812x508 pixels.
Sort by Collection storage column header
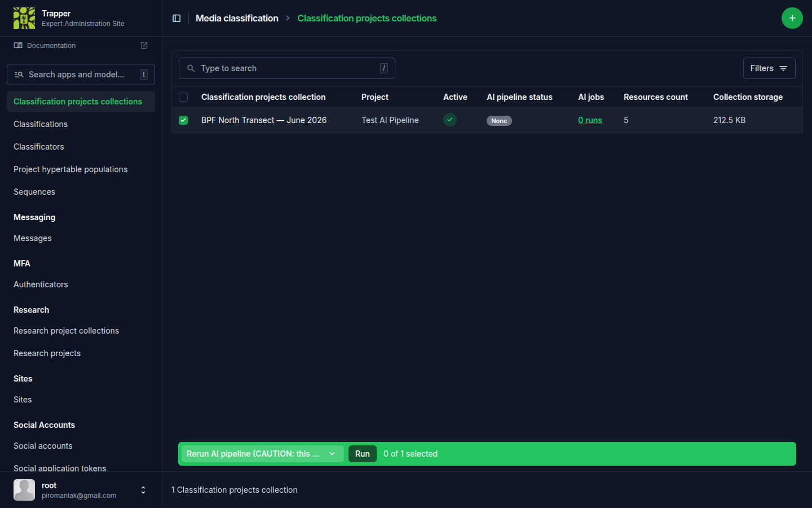point(748,97)
